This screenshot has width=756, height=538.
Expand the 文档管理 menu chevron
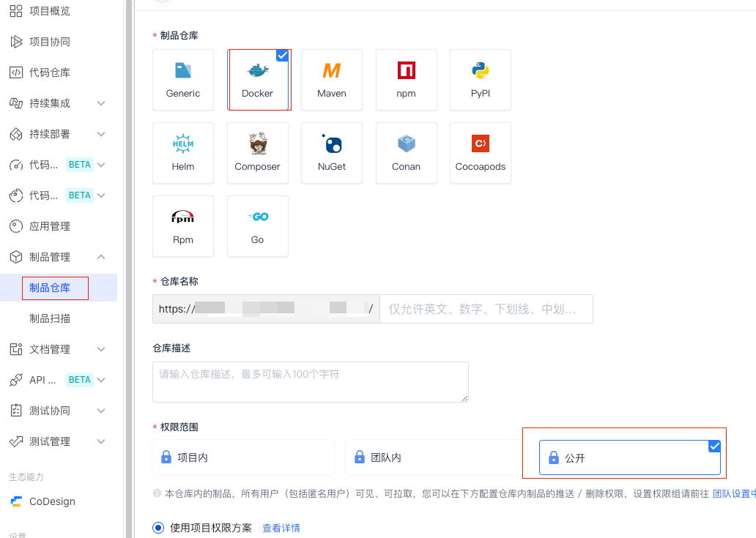pyautogui.click(x=101, y=349)
